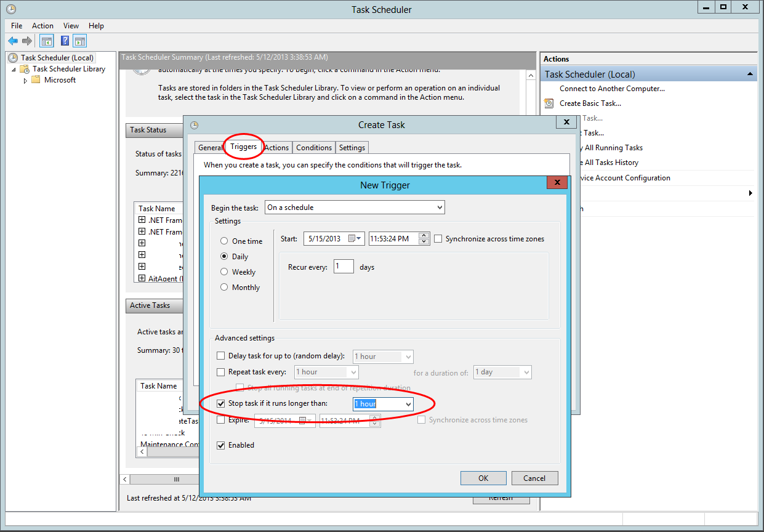
Task: Click the Microsoft folder icon
Action: pos(35,79)
